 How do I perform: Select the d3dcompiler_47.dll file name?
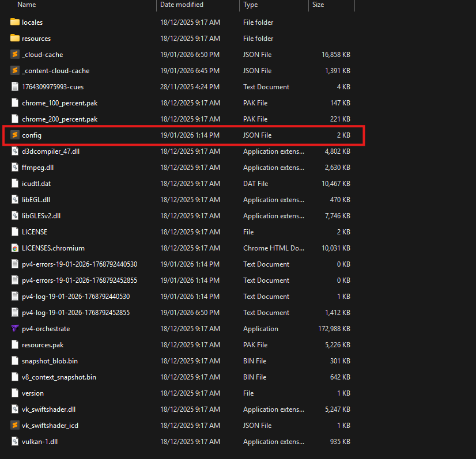click(x=51, y=151)
